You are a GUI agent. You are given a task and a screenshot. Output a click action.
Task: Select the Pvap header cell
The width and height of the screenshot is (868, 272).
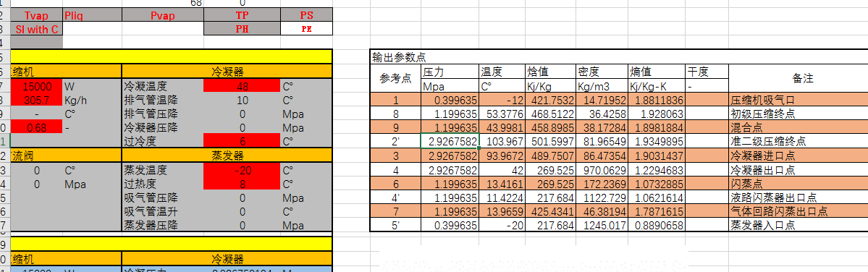click(162, 15)
